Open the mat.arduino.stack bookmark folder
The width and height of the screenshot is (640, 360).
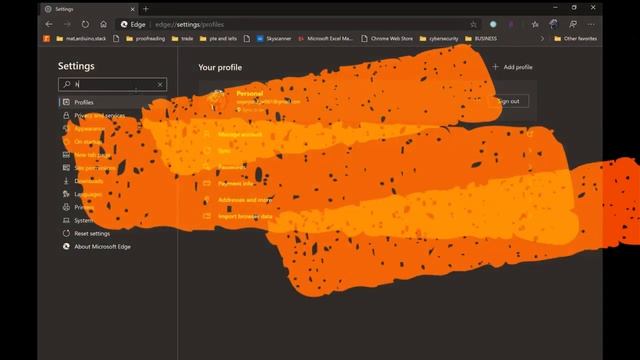[81, 38]
